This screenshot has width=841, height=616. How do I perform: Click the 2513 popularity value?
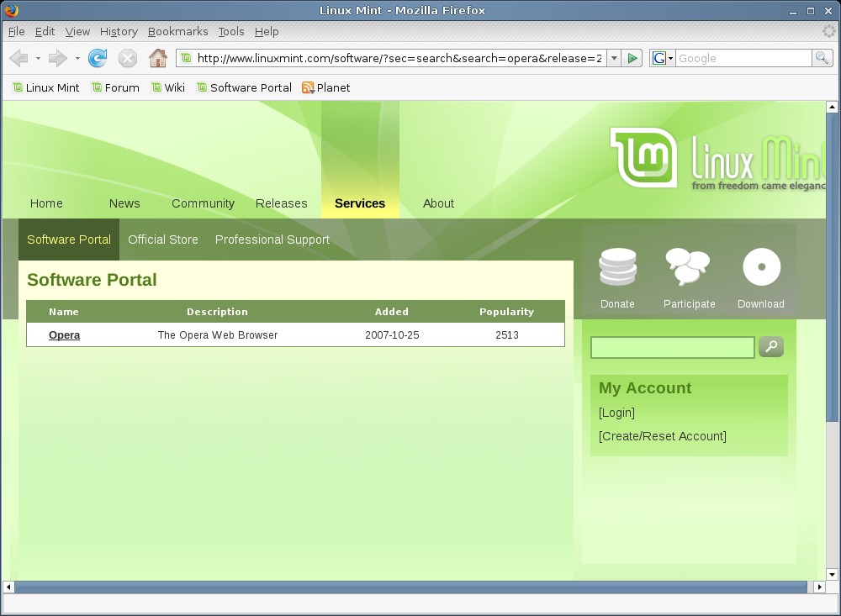507,335
